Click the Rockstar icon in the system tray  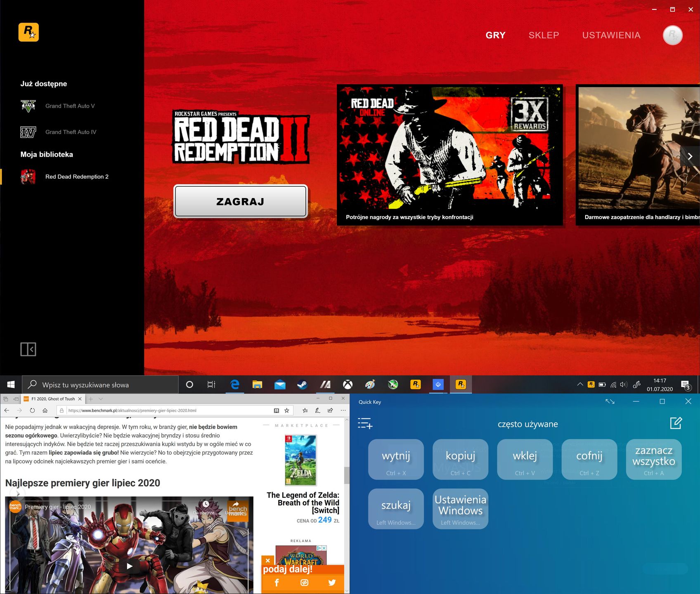pyautogui.click(x=591, y=384)
